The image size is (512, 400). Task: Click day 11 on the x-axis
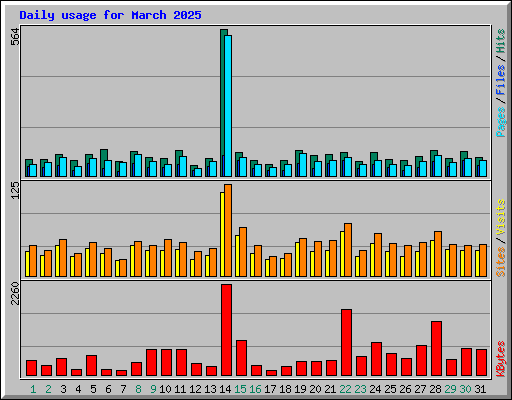[x=180, y=389]
